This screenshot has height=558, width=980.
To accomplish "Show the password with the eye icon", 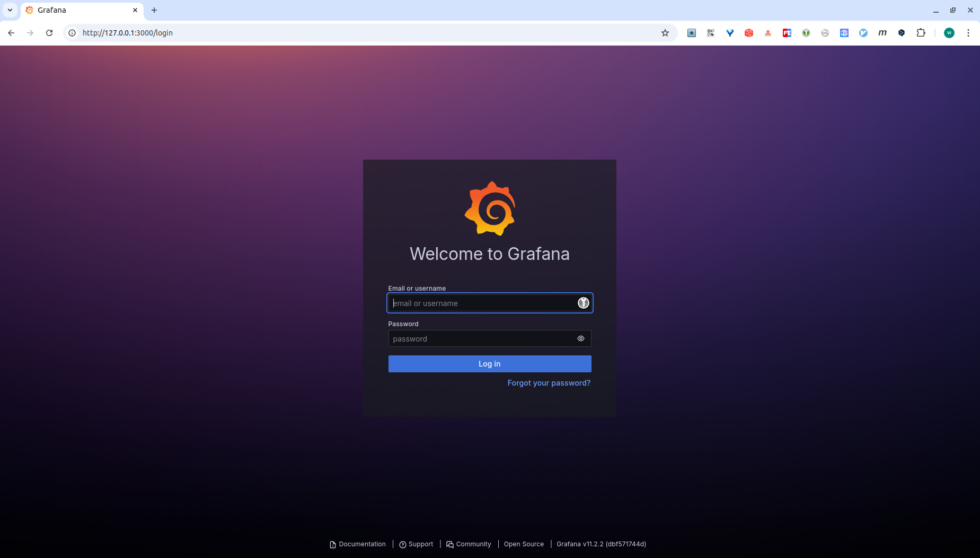I will (581, 338).
